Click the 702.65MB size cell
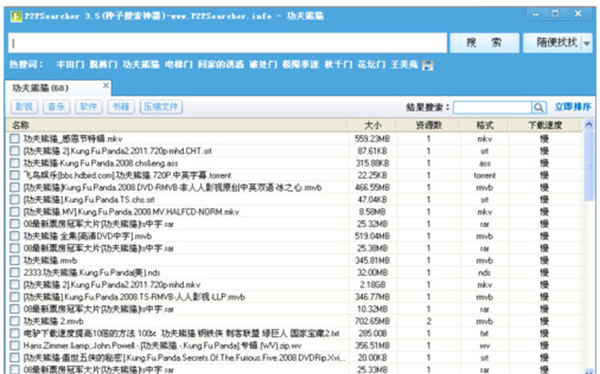The image size is (600, 374). click(x=372, y=321)
